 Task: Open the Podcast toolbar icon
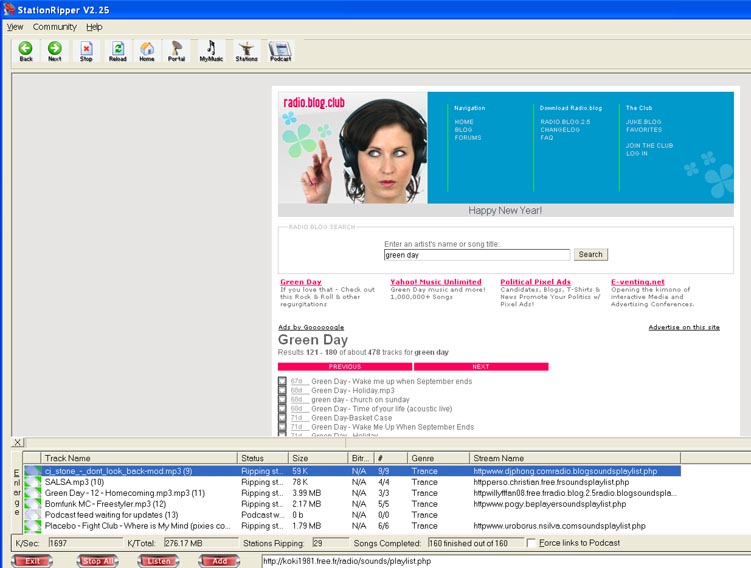pyautogui.click(x=280, y=51)
